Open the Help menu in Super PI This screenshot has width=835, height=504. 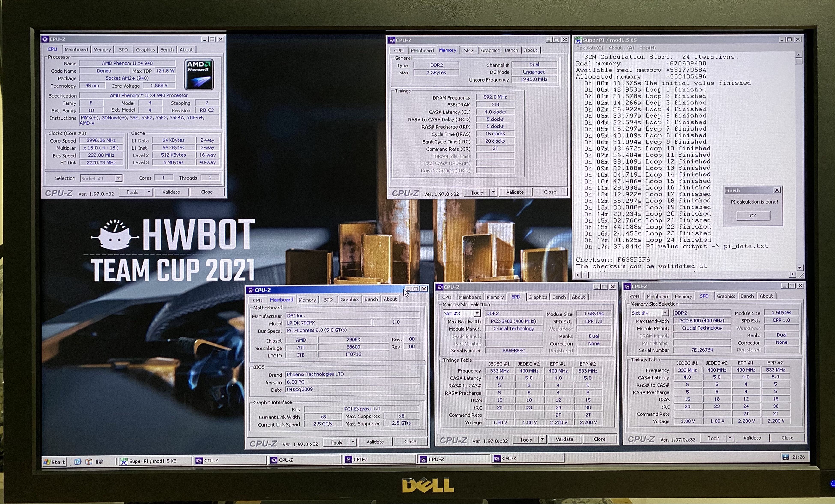647,48
